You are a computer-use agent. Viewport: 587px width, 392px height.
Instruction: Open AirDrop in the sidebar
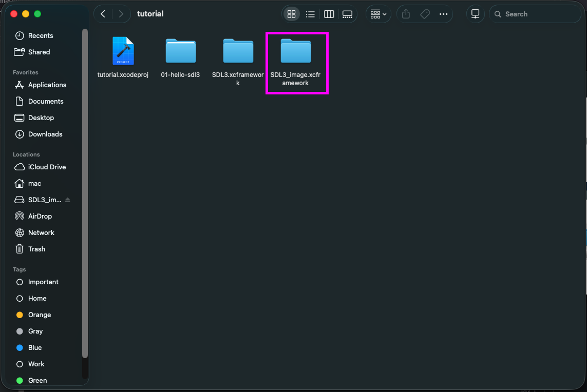40,217
